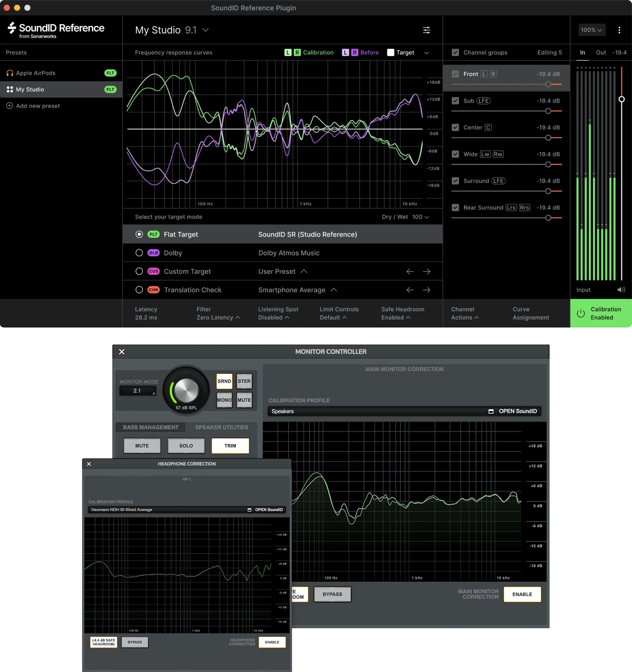Image resolution: width=632 pixels, height=672 pixels.
Task: Toggle the Wide Lw Rw checkbox
Action: pyautogui.click(x=455, y=154)
